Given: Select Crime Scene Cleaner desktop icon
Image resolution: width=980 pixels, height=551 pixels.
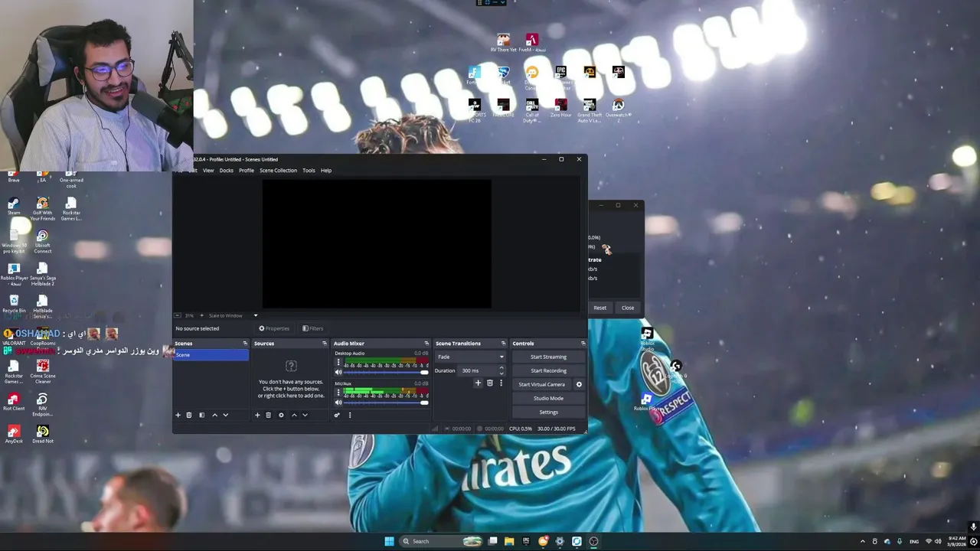Looking at the screenshot, I should [42, 370].
